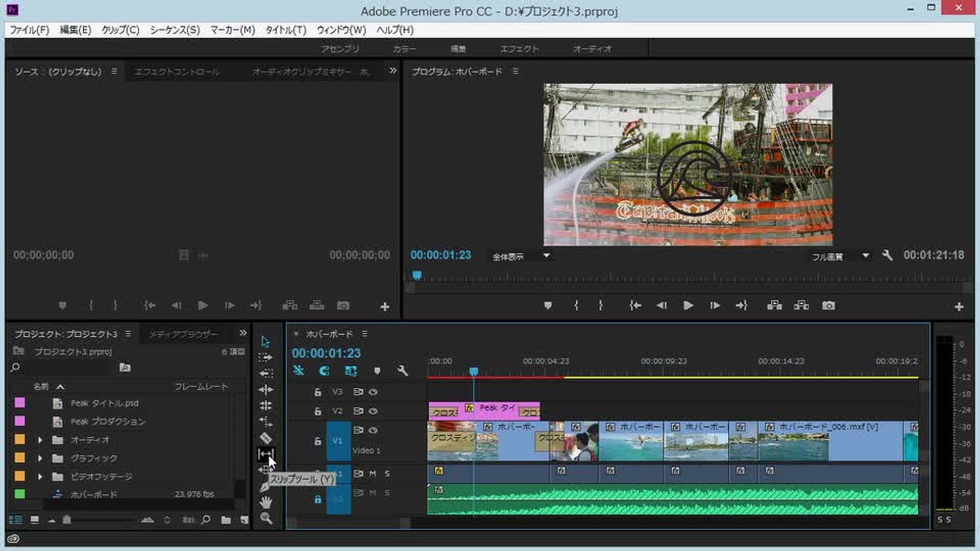This screenshot has height=551, width=980.
Task: Select the Track Select Backward tool
Action: [265, 373]
